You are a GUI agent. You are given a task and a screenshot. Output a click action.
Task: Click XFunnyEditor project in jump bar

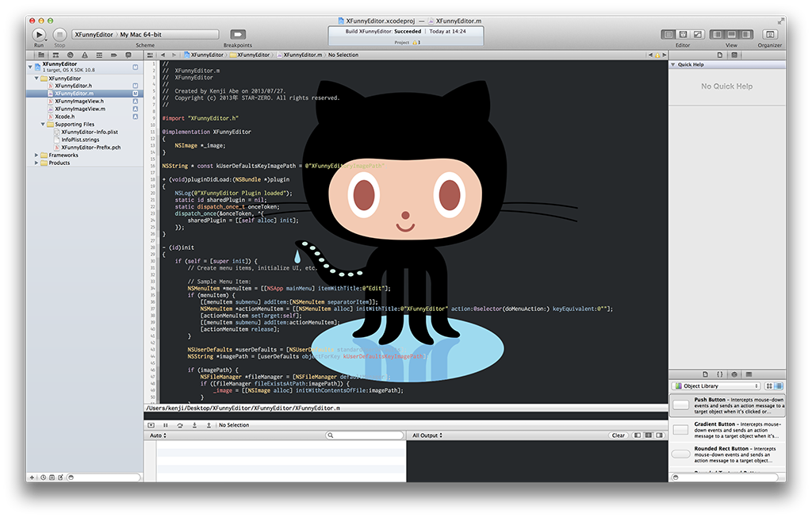coord(204,55)
